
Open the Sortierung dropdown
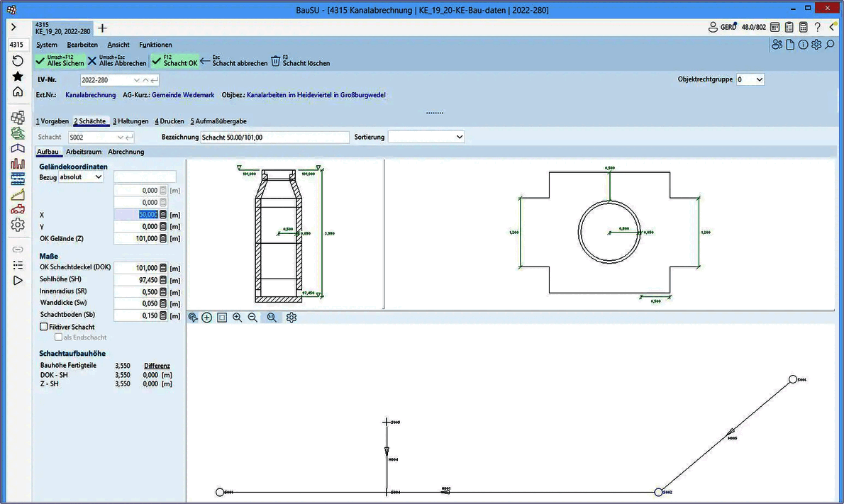pos(426,137)
